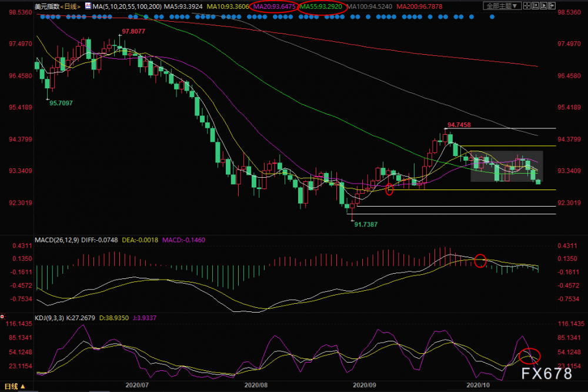Click the 95.7097 low price label
588x392 pixels.
pos(61,103)
